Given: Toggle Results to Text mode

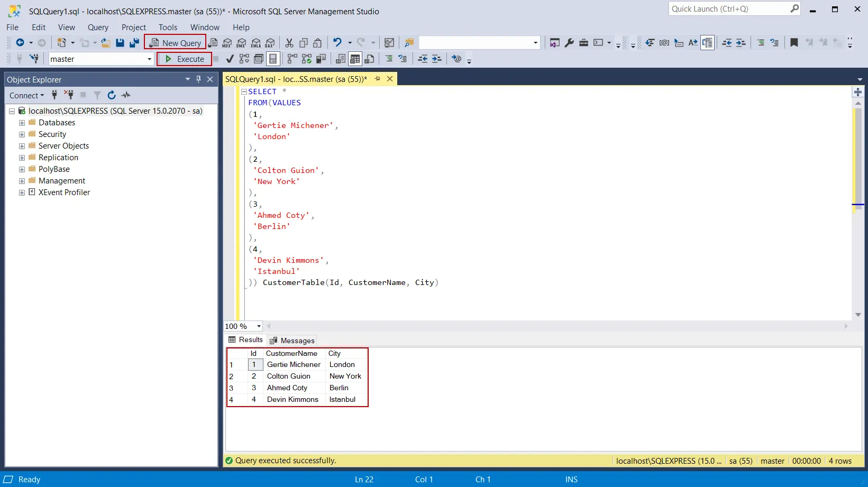Looking at the screenshot, I should (341, 59).
